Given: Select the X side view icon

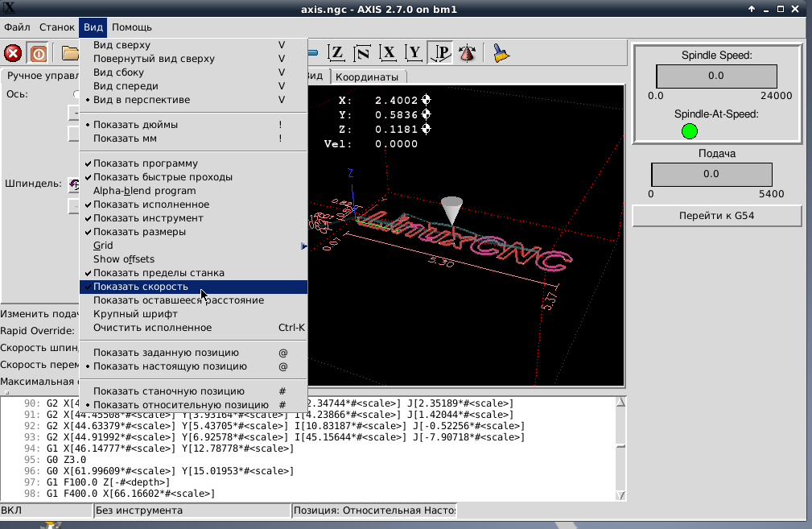Looking at the screenshot, I should 389,53.
